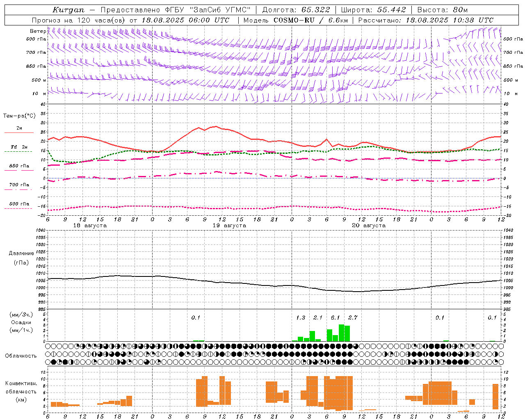Click the "Ветер" wind panel label
The width and height of the screenshot is (525, 420).
pyautogui.click(x=38, y=31)
